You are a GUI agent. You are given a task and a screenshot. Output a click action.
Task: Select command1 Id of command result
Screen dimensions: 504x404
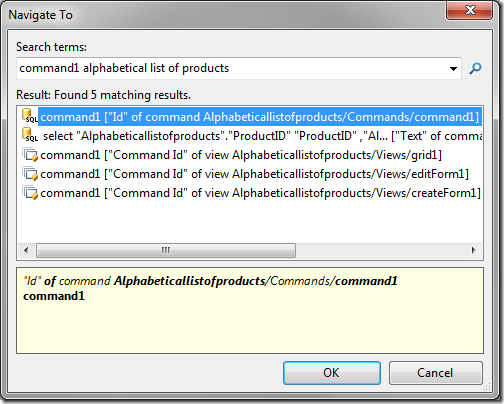tap(260, 117)
